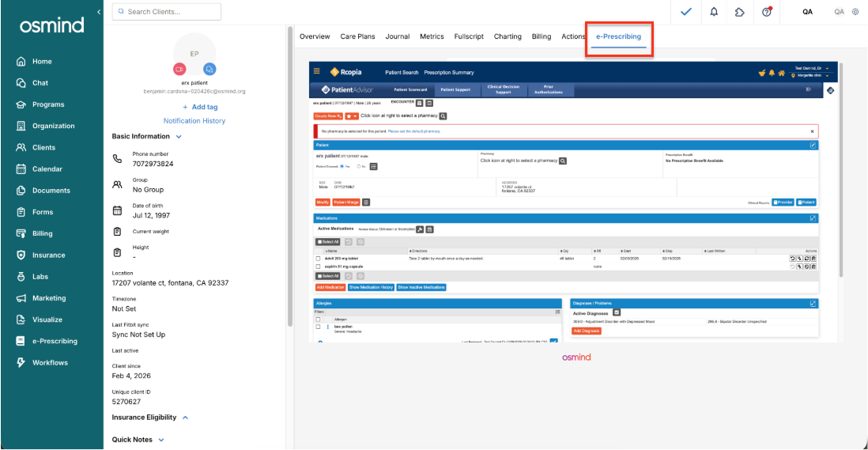Screen dimensions: 868x450
Task: Check the Allergen header checkbox
Action: 318,320
